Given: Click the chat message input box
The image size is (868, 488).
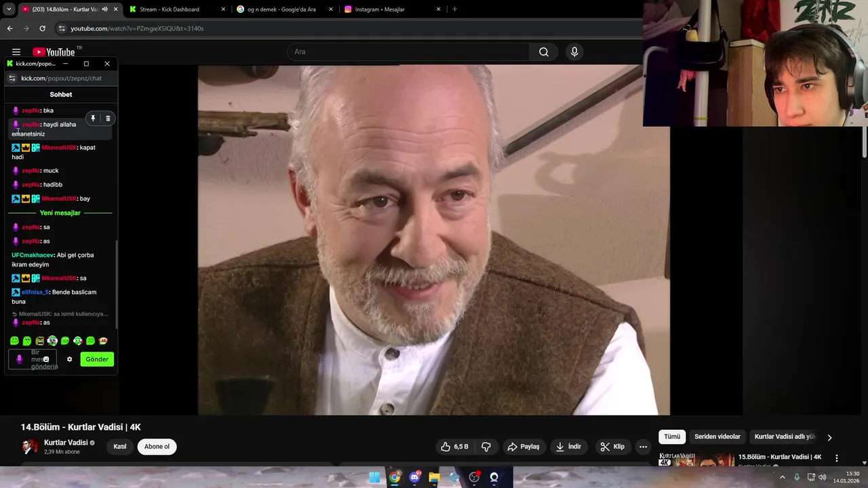Looking at the screenshot, I should coord(33,359).
